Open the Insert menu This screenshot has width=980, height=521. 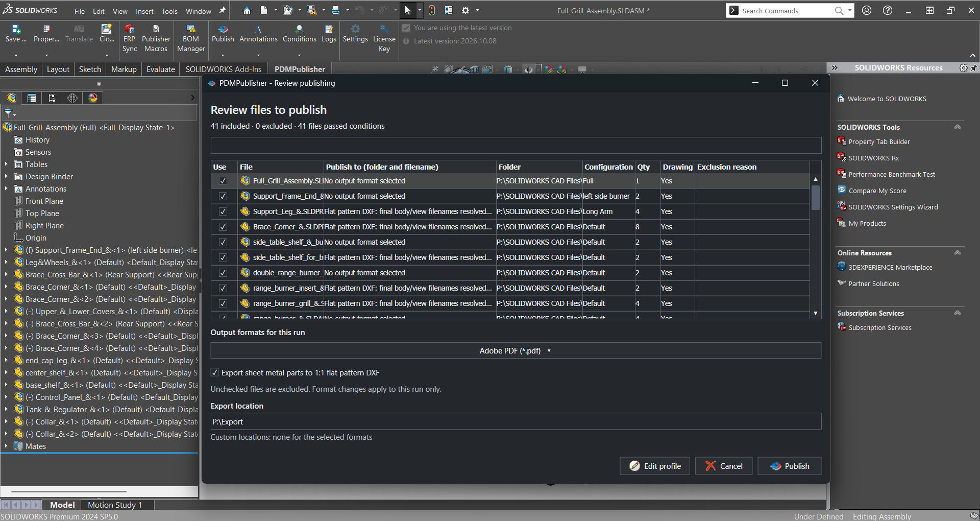click(x=144, y=11)
